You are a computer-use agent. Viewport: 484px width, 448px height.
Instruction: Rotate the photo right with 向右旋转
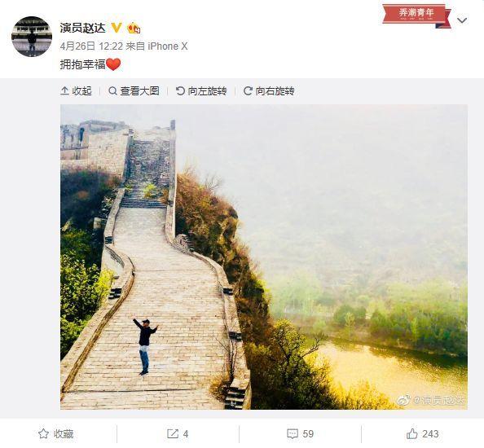pyautogui.click(x=269, y=91)
